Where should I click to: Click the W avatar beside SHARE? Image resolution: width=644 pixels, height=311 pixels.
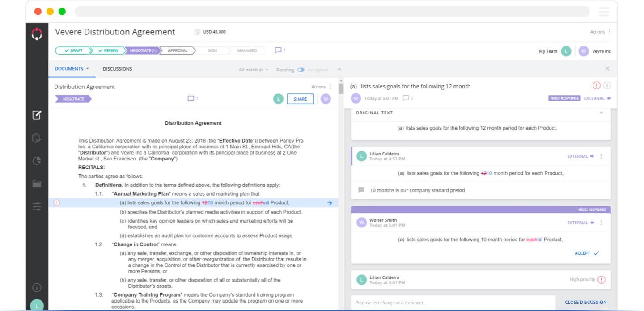tap(326, 99)
